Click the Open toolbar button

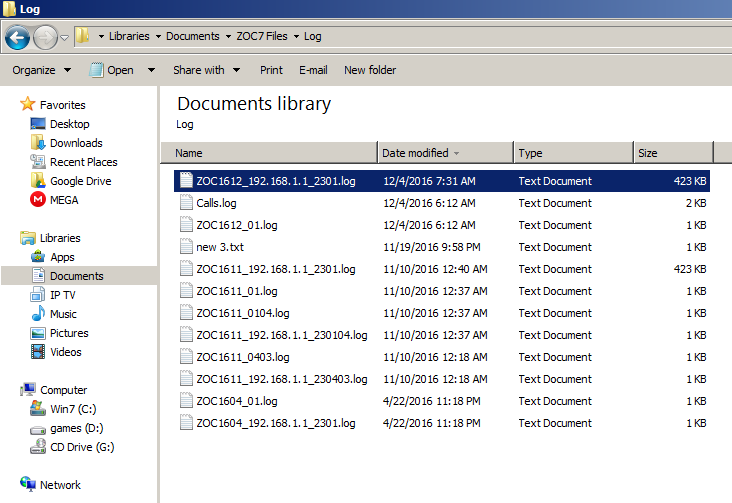click(x=112, y=70)
